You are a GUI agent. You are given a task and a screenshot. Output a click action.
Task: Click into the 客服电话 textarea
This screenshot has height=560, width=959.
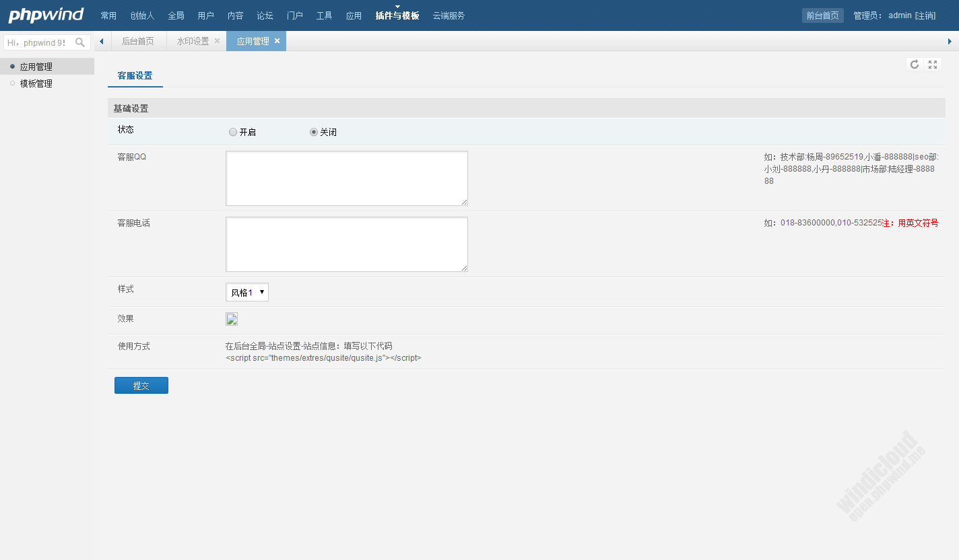click(x=347, y=244)
